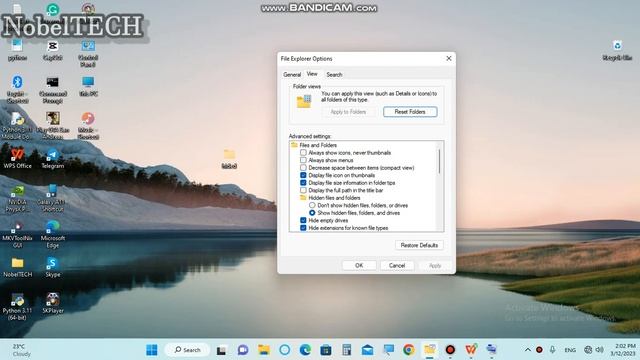Viewport: 640px width, 360px height.
Task: Open Calculator from the taskbar
Action: [347, 350]
